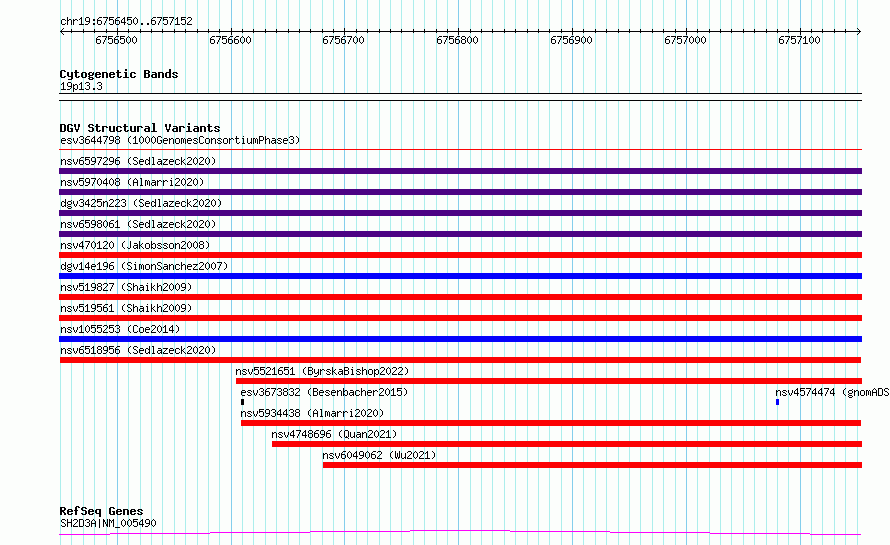Click esv3673832 (Besenbacher2015) label
This screenshot has width=890, height=545.
click(324, 392)
